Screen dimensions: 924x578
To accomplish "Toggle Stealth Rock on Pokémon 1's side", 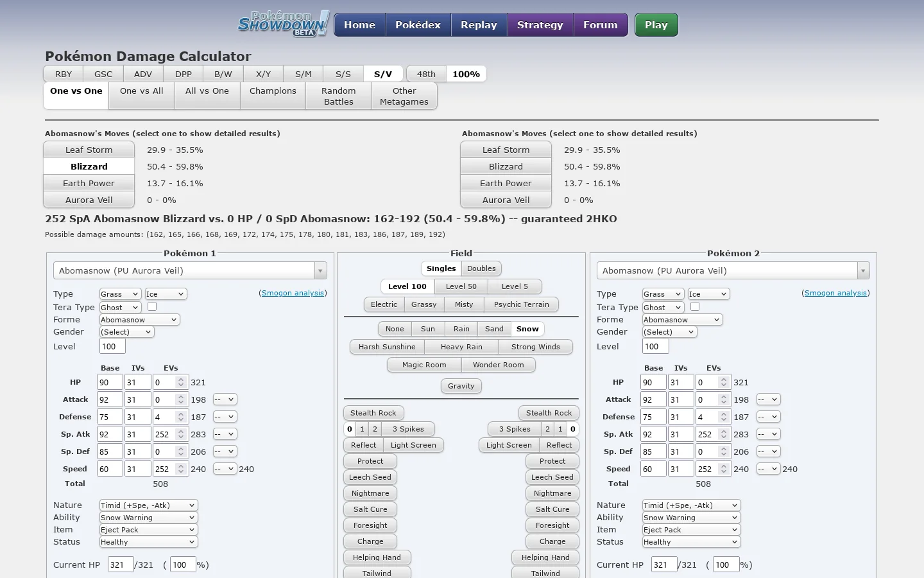I will point(373,413).
